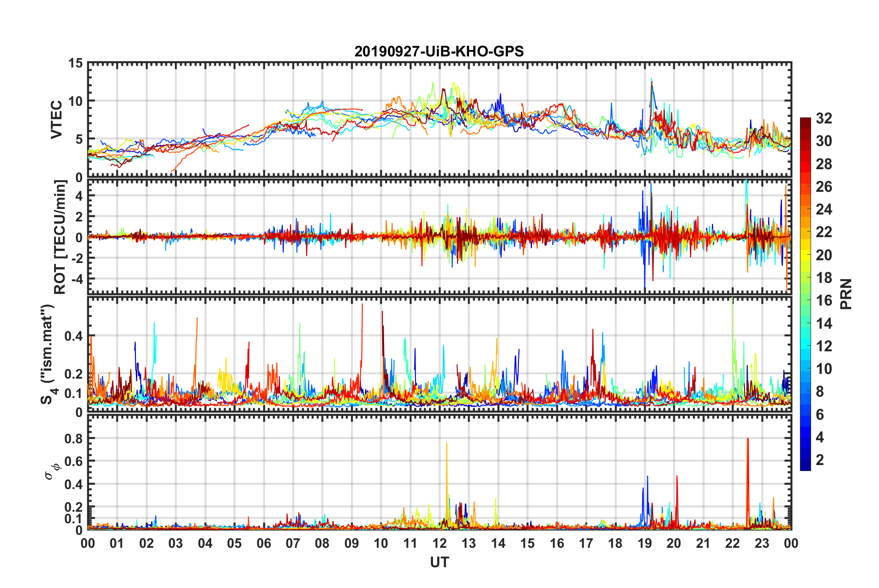
Task: Click ROT axis tick label -4
Action: (76, 279)
